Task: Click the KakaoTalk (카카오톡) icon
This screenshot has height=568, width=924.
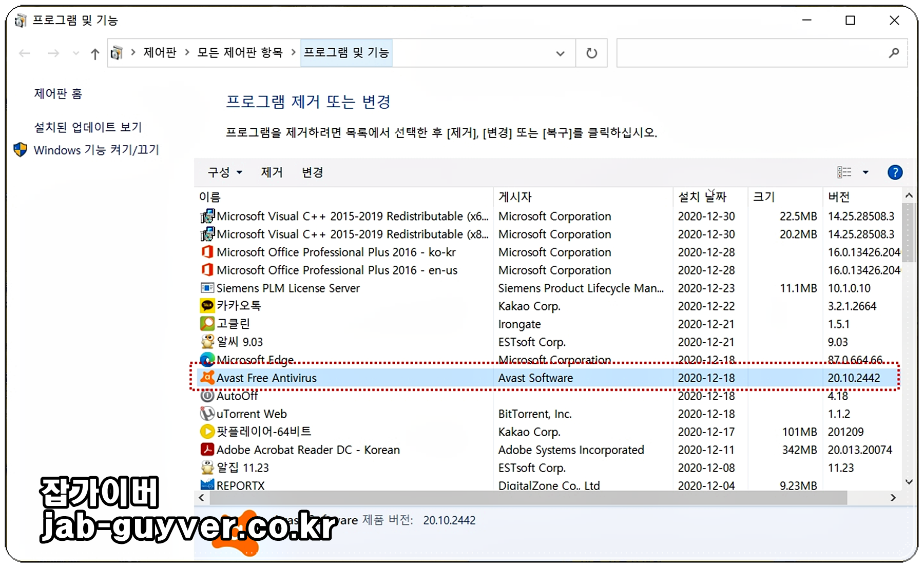Action: [x=207, y=306]
